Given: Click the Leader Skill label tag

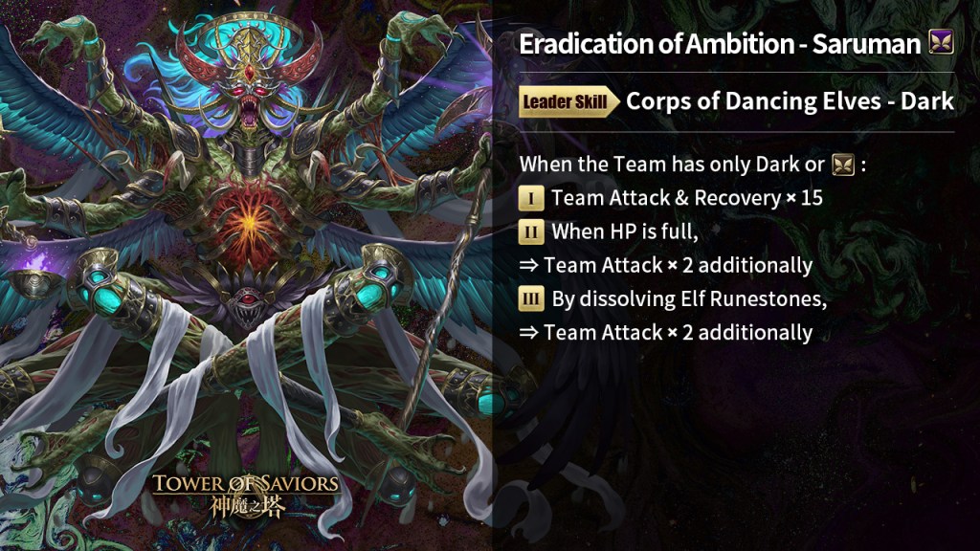Looking at the screenshot, I should pyautogui.click(x=568, y=101).
